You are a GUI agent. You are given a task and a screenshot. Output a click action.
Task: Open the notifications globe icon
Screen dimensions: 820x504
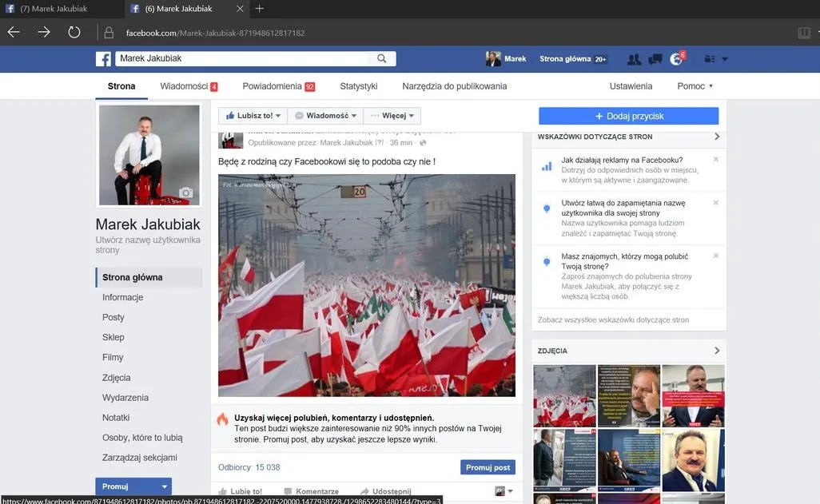676,58
